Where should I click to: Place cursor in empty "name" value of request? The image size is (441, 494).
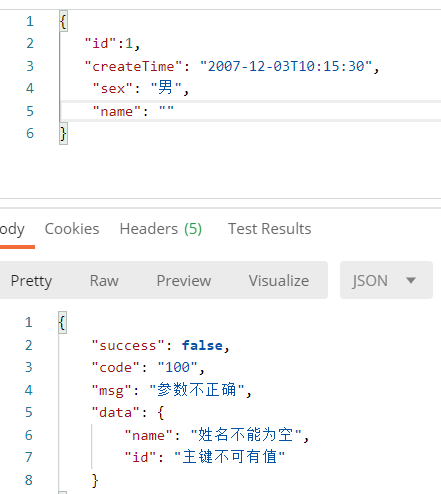tap(166, 111)
